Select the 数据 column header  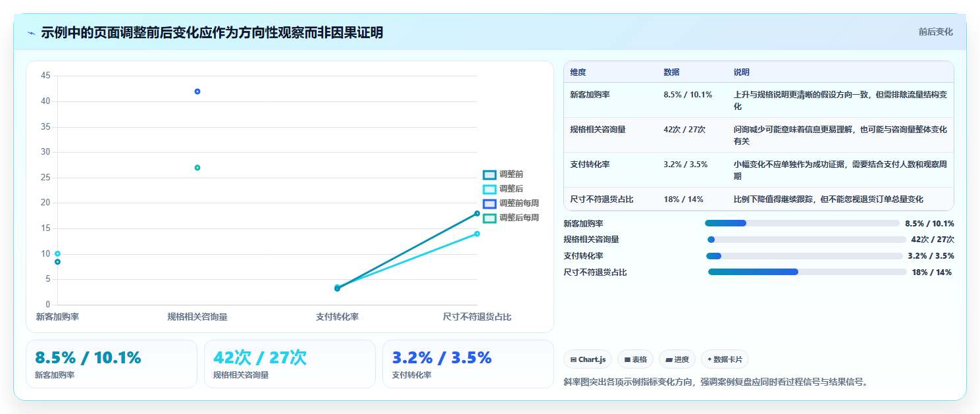pyautogui.click(x=671, y=72)
